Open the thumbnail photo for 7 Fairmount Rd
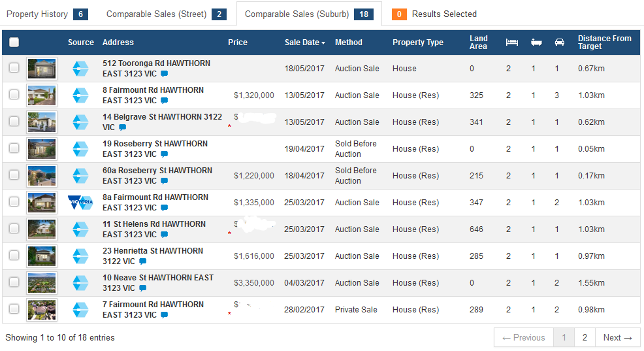The height and width of the screenshot is (351, 644). click(42, 310)
